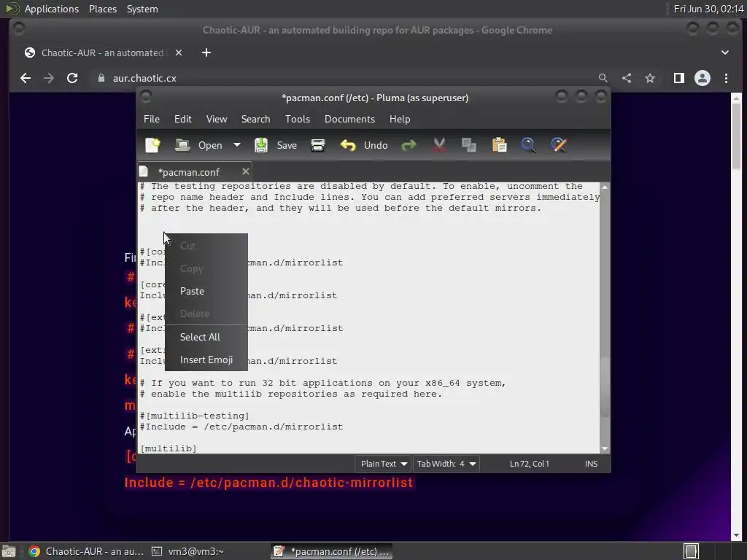Click the Paste clipboard toolbar icon

click(x=499, y=145)
